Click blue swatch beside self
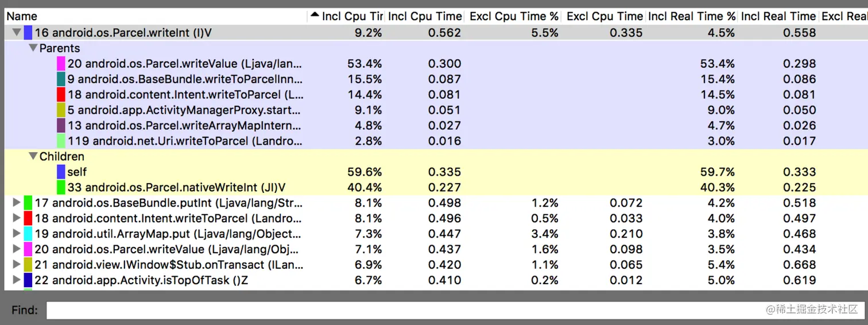This screenshot has width=868, height=325. click(x=61, y=172)
